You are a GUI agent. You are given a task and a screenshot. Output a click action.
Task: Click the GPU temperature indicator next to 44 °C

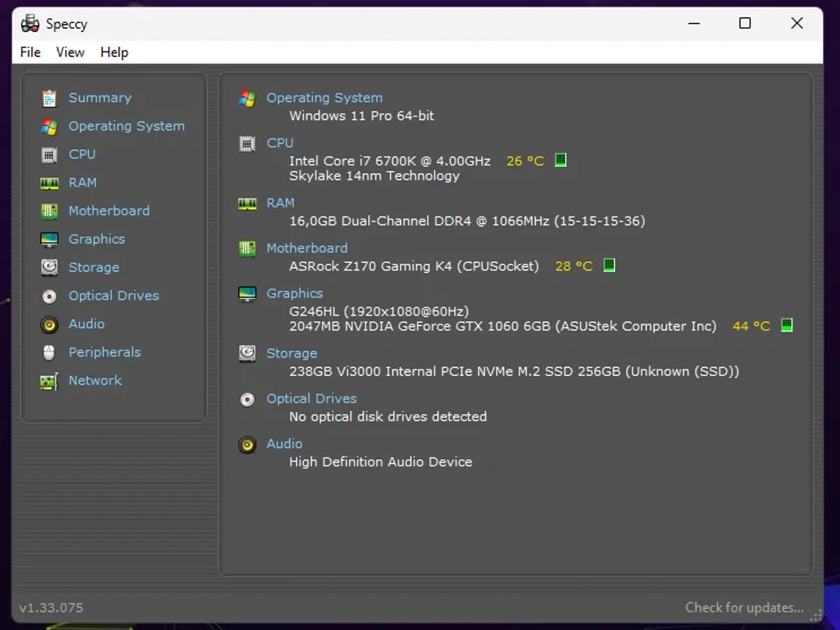[786, 325]
